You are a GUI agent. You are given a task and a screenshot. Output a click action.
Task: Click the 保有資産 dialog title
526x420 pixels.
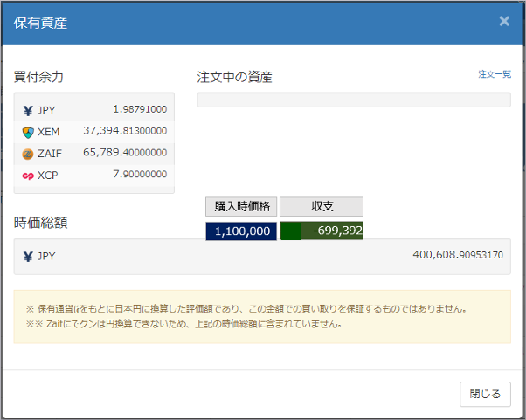(40, 23)
